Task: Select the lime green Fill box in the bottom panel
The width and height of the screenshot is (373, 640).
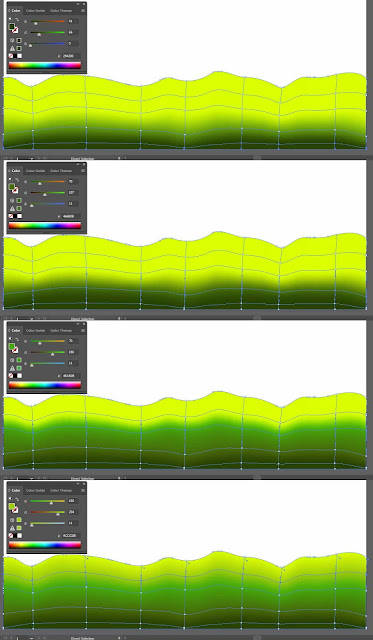Action: pos(12,506)
